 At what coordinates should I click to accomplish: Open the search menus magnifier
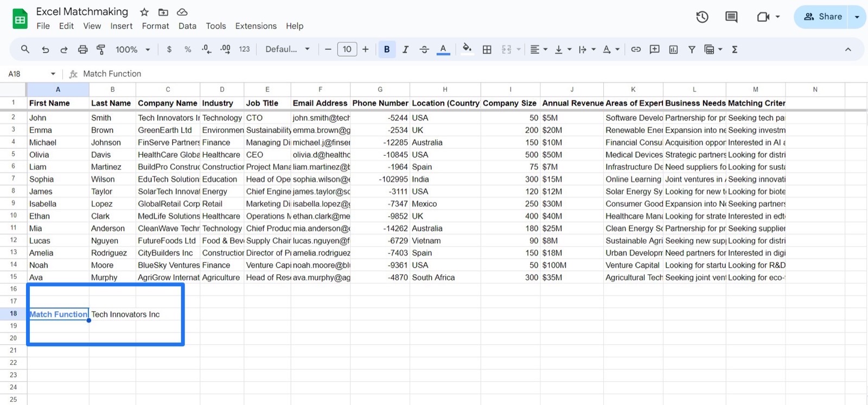[x=25, y=49]
